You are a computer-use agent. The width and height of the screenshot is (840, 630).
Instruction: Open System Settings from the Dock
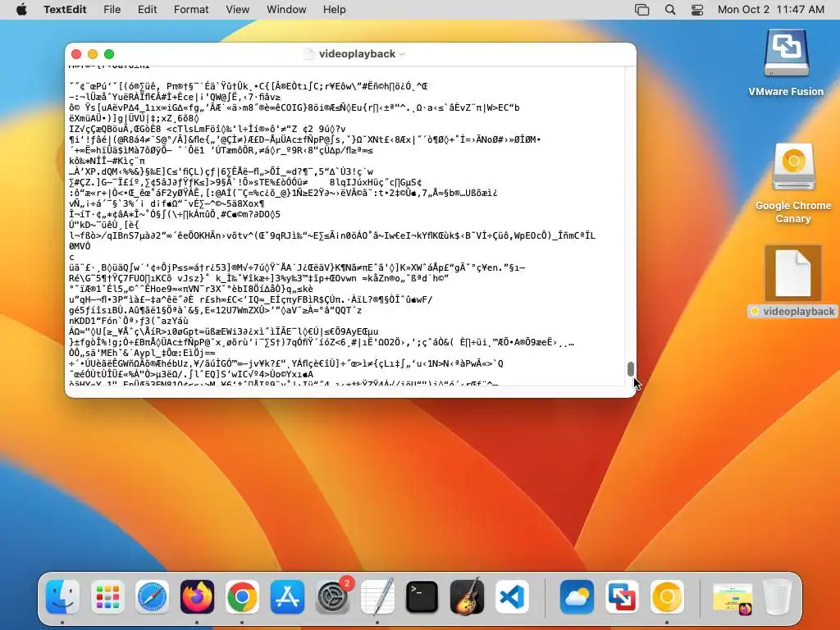(x=332, y=597)
